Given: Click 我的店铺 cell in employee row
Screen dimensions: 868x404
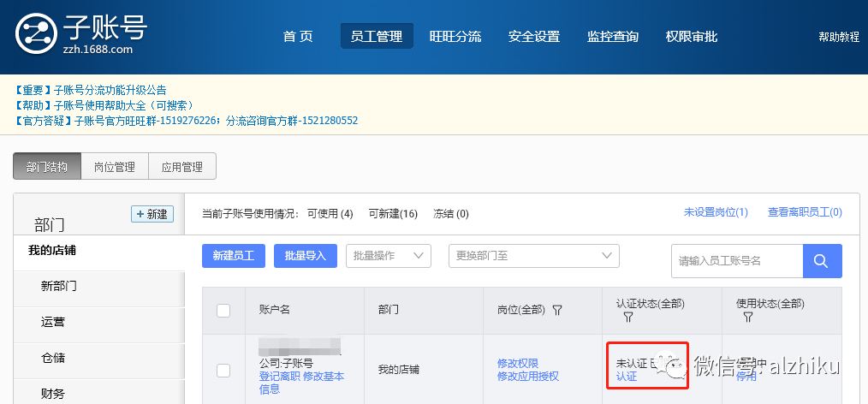Looking at the screenshot, I should point(399,370).
